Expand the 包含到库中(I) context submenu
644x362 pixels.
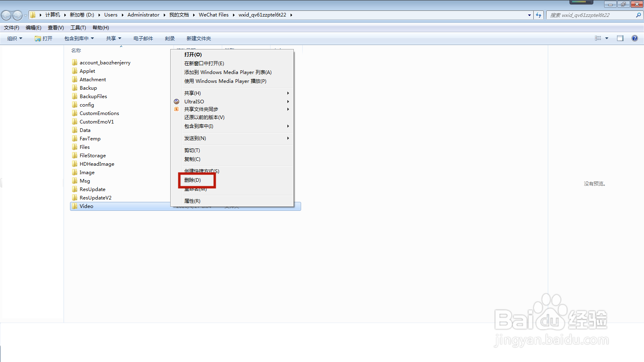coord(288,126)
